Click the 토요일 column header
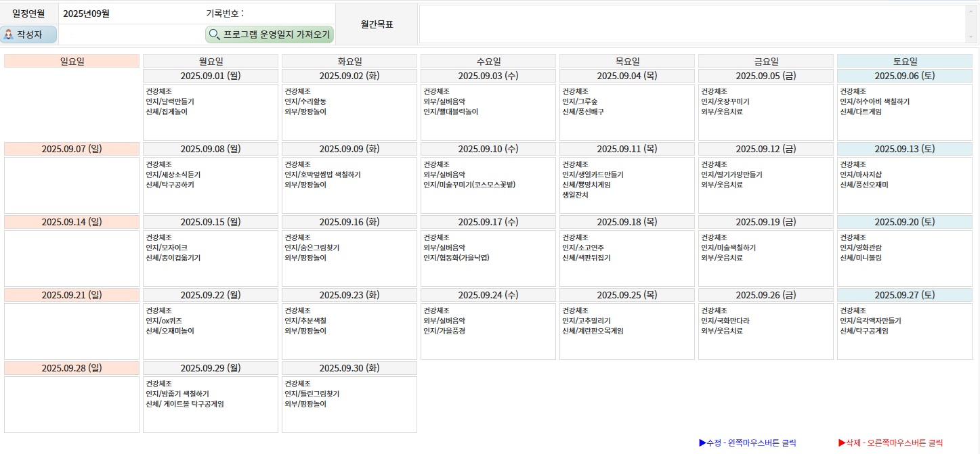Image resolution: width=980 pixels, height=454 pixels. 904,61
